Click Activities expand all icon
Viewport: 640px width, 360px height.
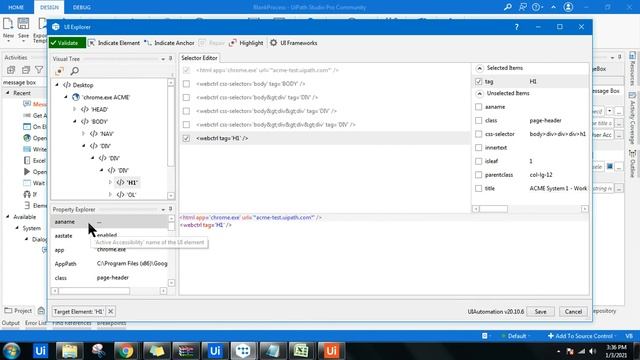coord(11,70)
